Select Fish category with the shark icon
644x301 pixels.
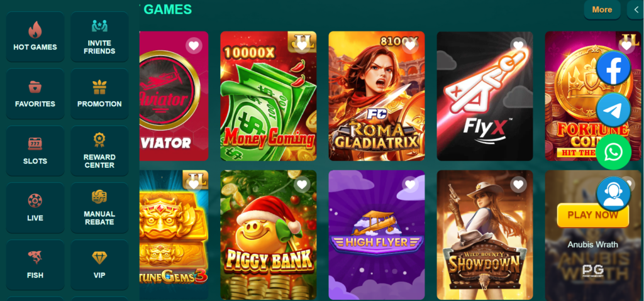pos(35,265)
